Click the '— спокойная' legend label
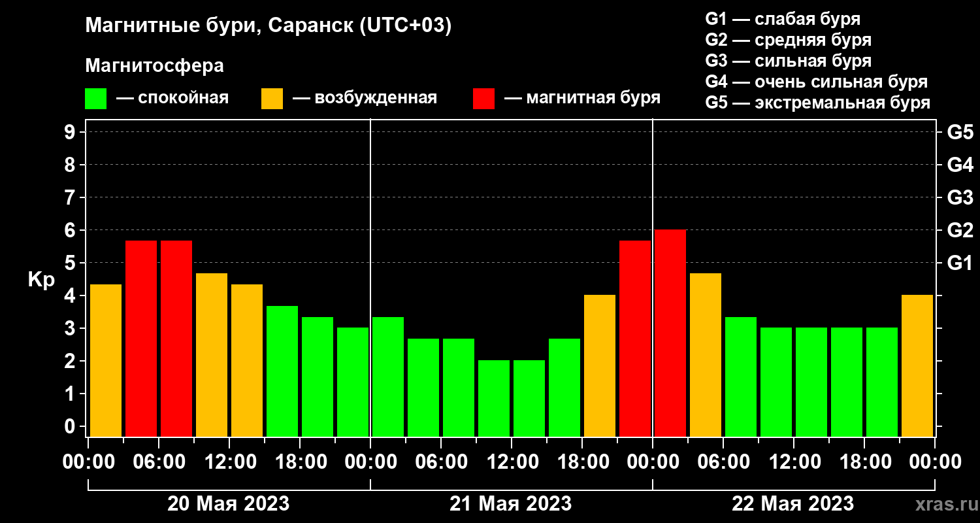 [172, 98]
